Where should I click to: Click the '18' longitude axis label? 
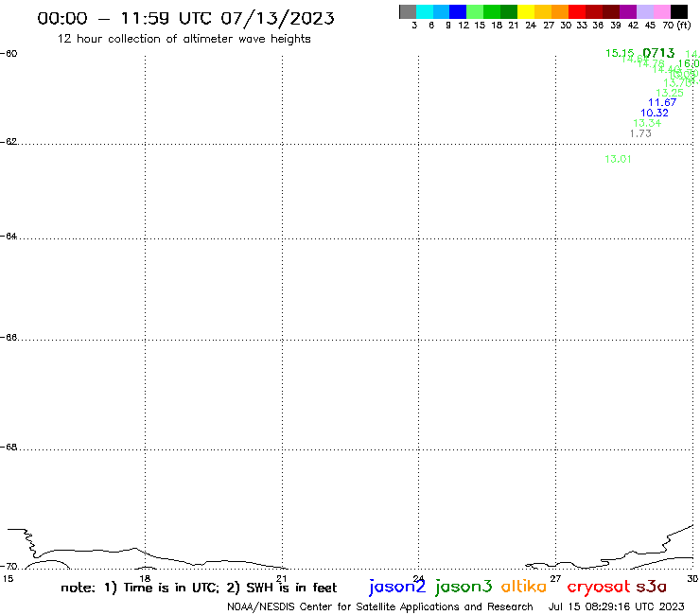[145, 579]
